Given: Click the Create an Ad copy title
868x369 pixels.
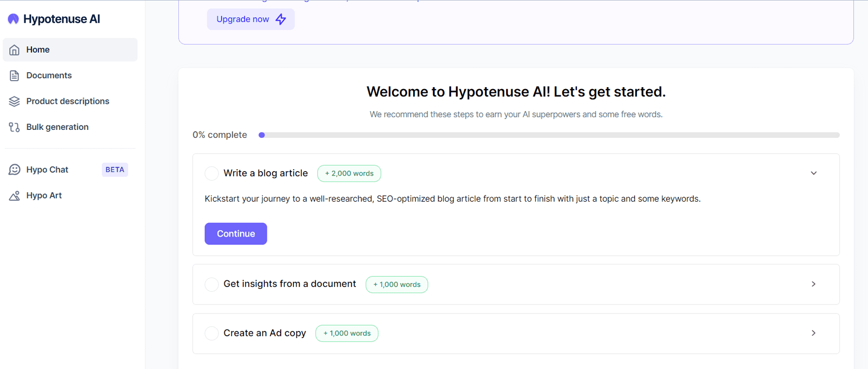Looking at the screenshot, I should tap(265, 333).
